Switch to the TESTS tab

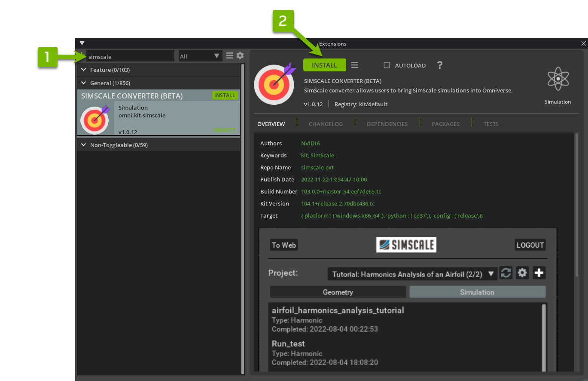tap(491, 124)
